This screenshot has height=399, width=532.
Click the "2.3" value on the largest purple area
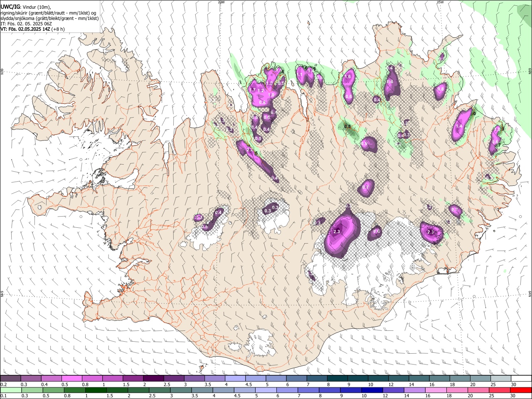coord(337,232)
